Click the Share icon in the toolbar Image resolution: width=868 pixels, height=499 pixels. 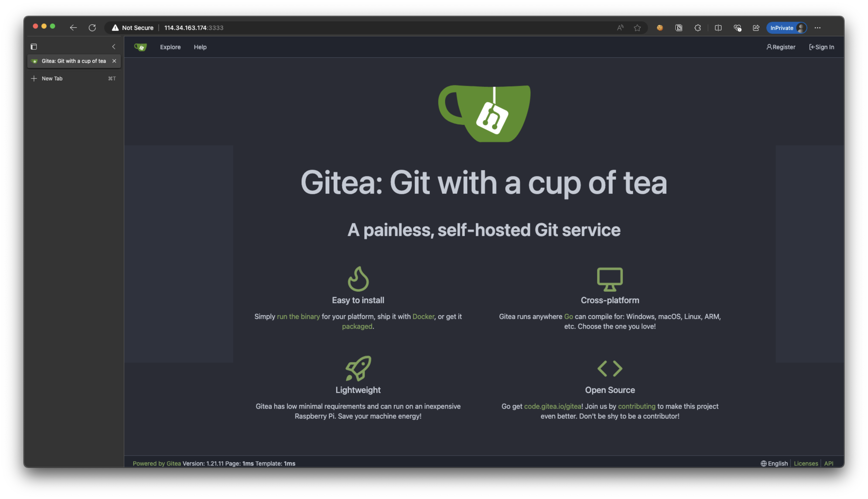pos(756,28)
